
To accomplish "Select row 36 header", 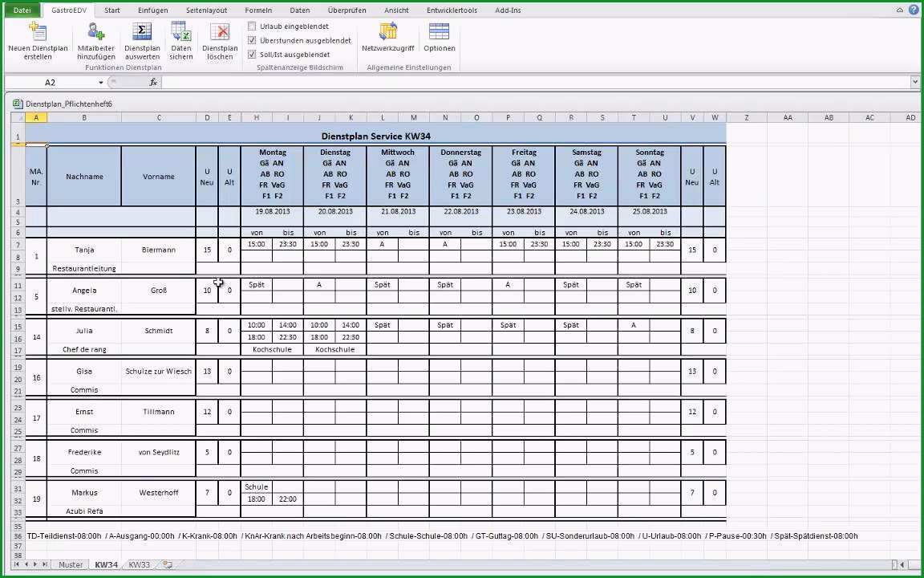I will tap(18, 536).
